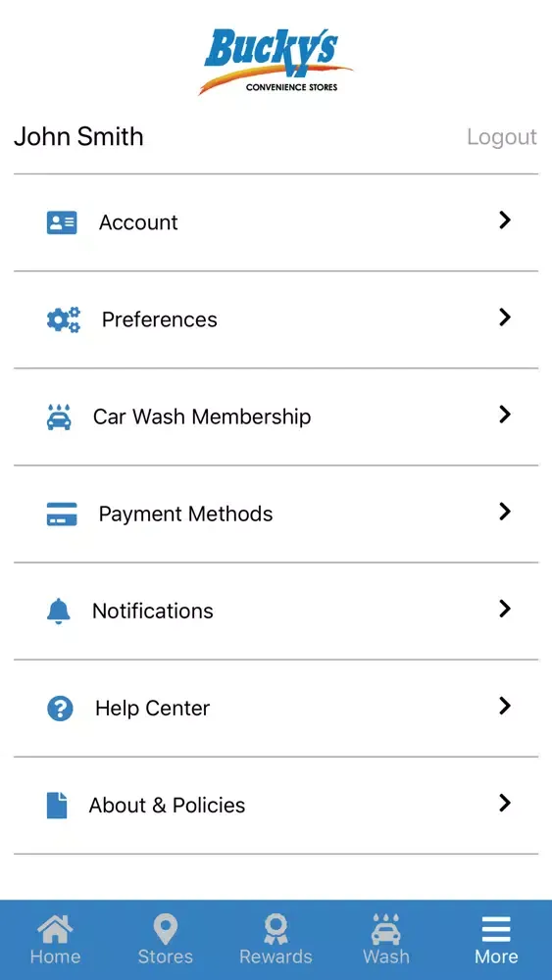Expand the Car Wash Membership chevron
This screenshot has height=980, width=552.
505,415
